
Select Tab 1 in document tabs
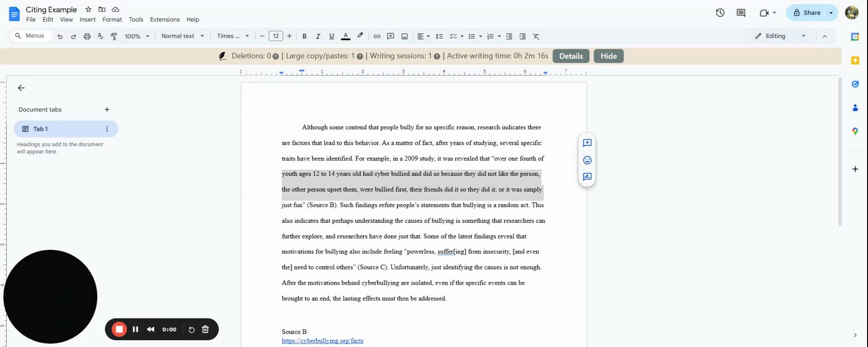[66, 129]
